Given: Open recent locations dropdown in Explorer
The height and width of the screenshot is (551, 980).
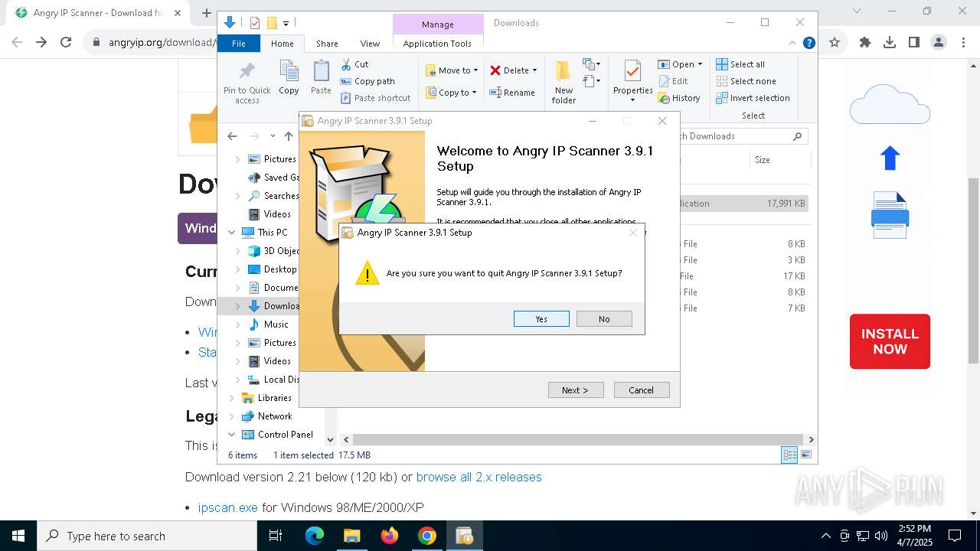Looking at the screenshot, I should click(x=273, y=136).
